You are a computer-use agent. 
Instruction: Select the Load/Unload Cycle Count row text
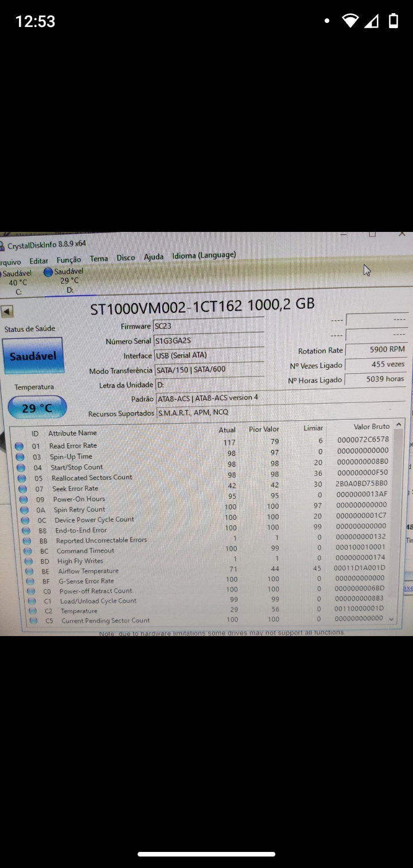[x=98, y=601]
